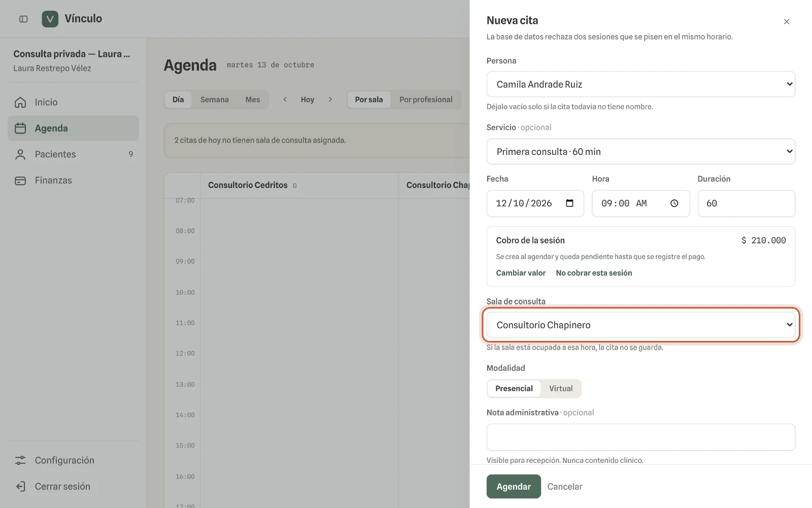
Task: Open Configuración in the sidebar
Action: [x=73, y=460]
